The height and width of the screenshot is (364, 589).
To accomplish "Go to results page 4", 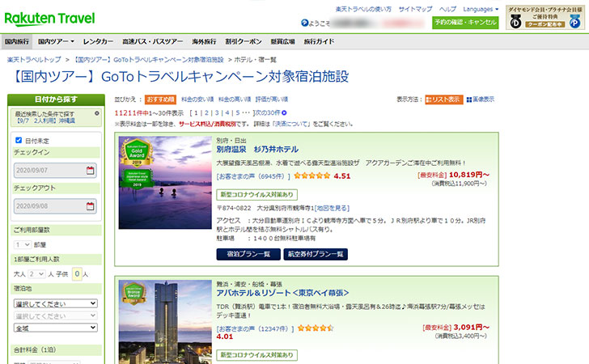I will click(x=227, y=112).
